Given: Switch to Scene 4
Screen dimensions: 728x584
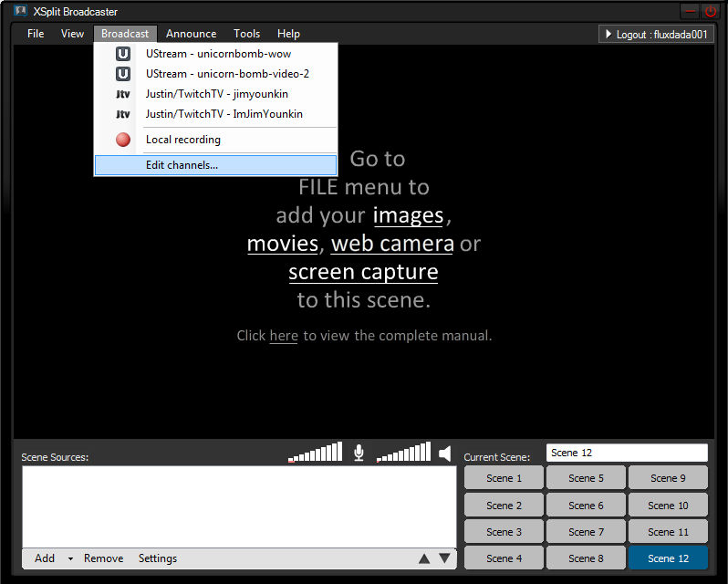Looking at the screenshot, I should tap(504, 558).
